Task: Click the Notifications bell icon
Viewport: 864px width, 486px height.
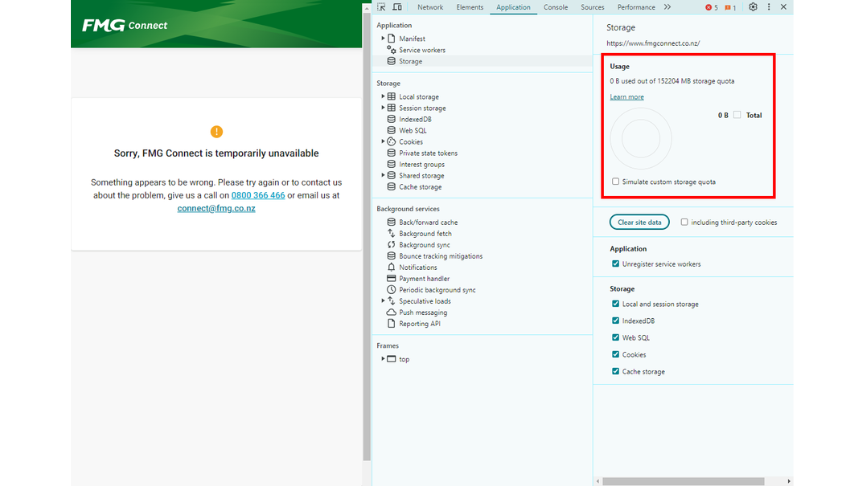Action: point(391,267)
